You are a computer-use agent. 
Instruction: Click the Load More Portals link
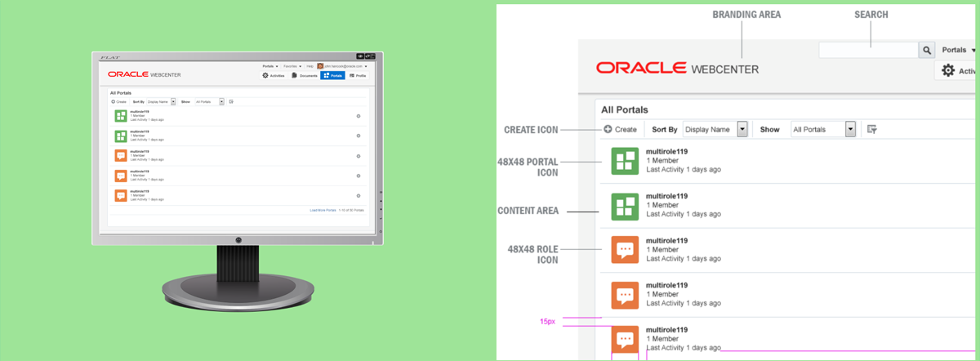click(323, 210)
